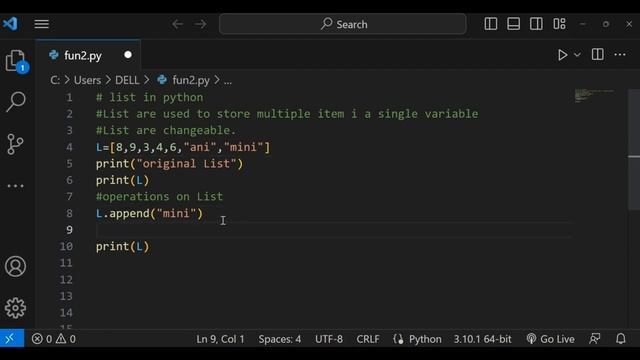Screen dimensions: 640x360
Task: Toggle the secondary side bar visibility
Action: (536, 24)
